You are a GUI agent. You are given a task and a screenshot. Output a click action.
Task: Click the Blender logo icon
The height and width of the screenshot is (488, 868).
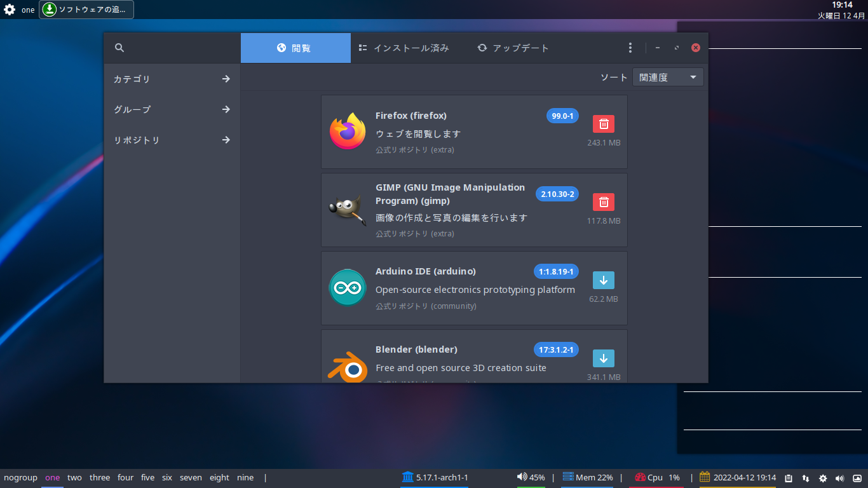point(348,366)
